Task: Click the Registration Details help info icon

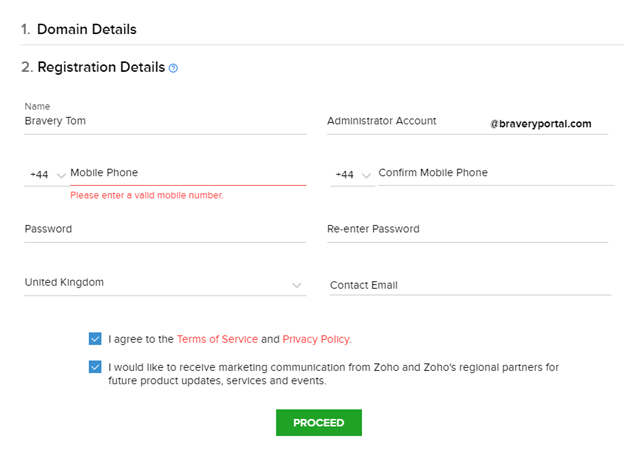Action: [174, 68]
